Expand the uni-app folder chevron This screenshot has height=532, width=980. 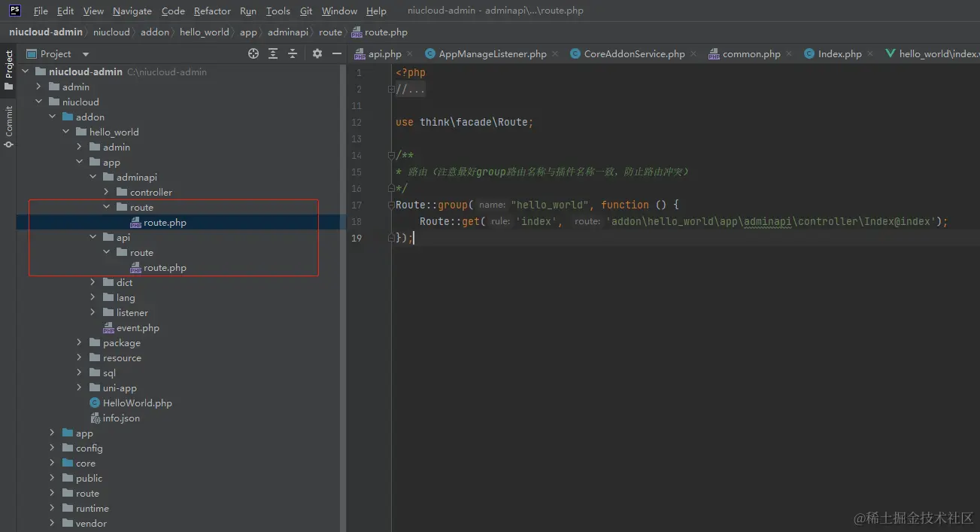tap(79, 388)
